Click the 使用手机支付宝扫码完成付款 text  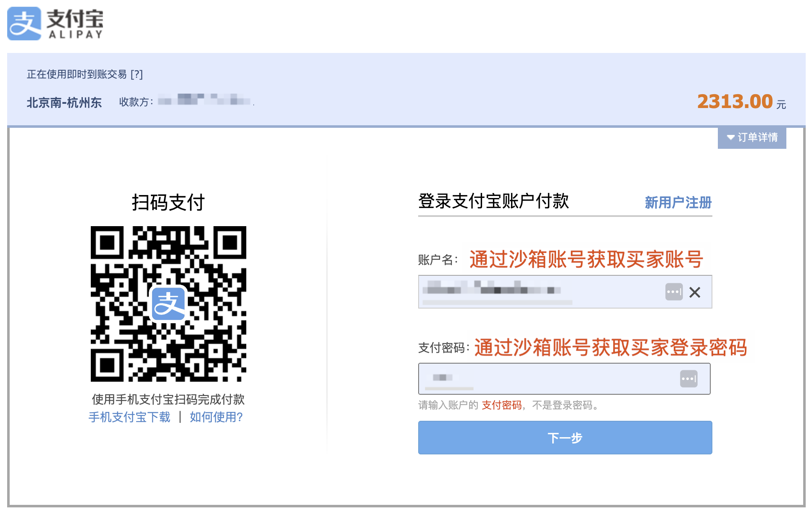point(168,399)
